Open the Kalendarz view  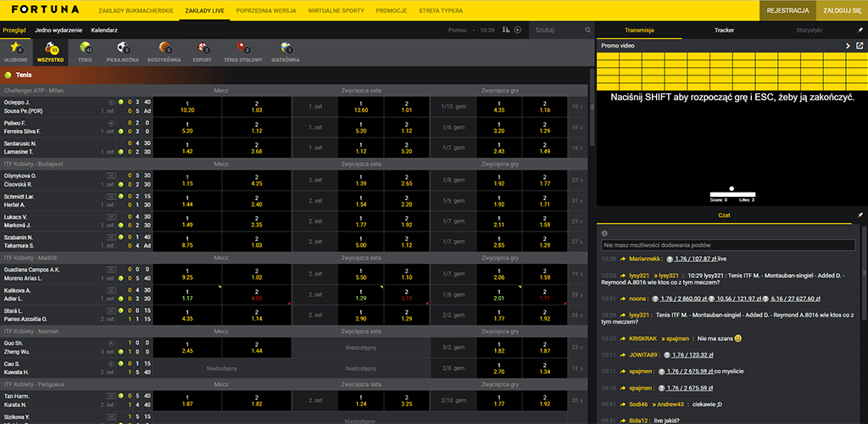point(104,31)
